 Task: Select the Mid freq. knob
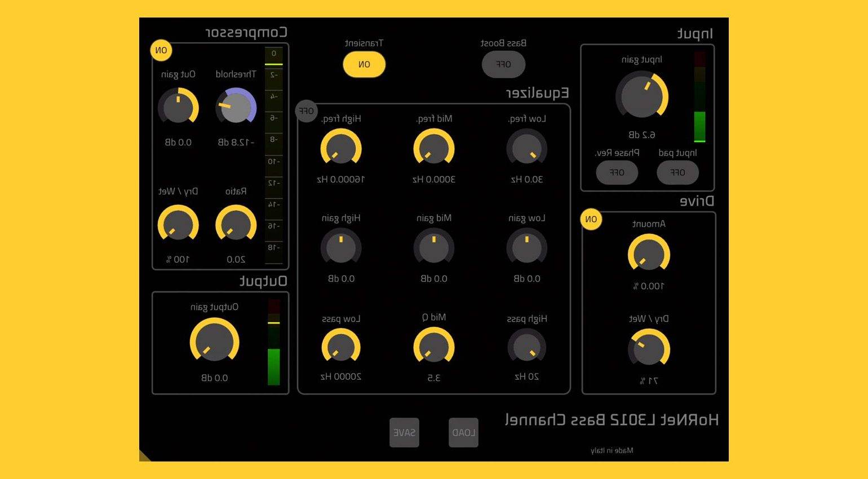coord(434,148)
